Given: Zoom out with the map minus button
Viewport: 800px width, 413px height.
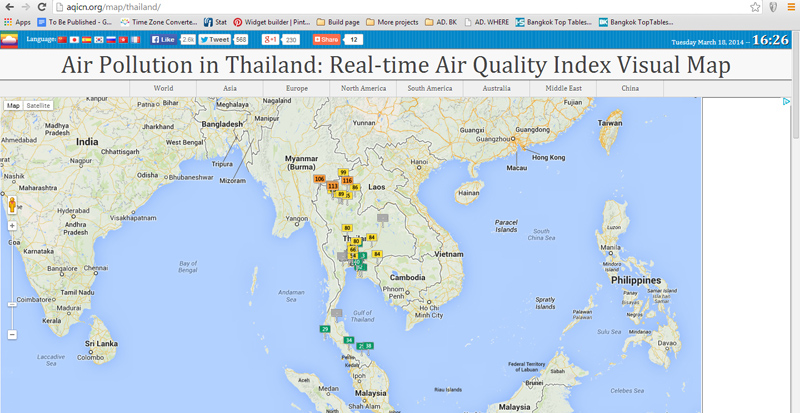Looking at the screenshot, I should click(12, 335).
